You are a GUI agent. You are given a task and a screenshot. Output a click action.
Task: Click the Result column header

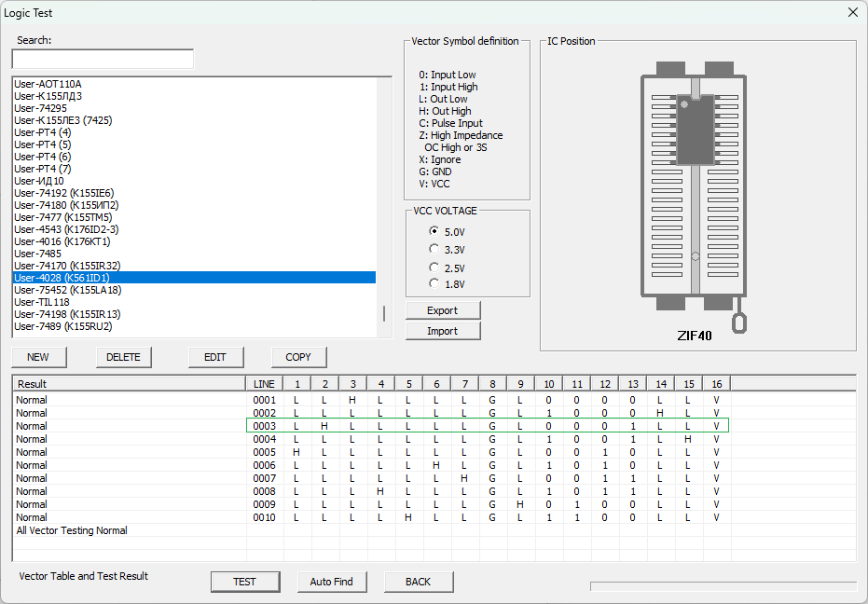(x=129, y=384)
